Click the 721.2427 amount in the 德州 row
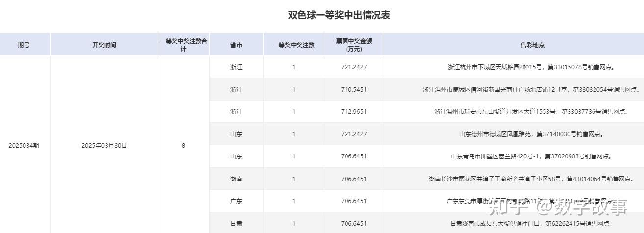Viewport: 644px width, 233px height. pyautogui.click(x=354, y=134)
